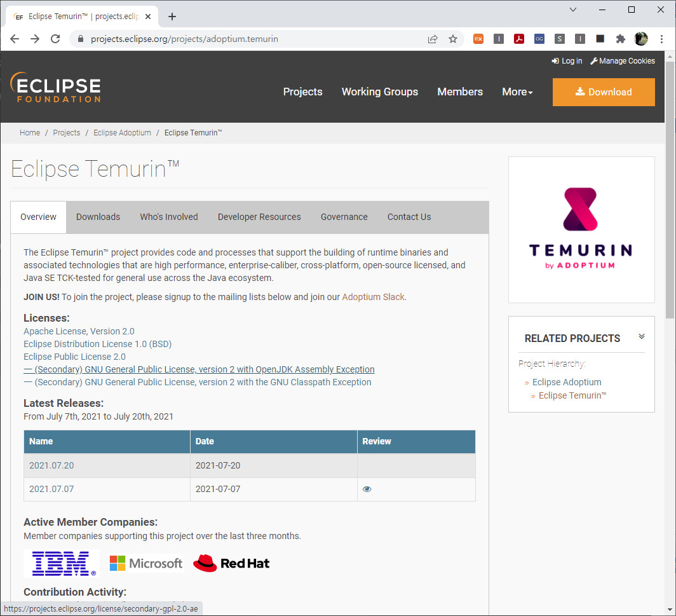Share this page icon in address bar

[x=433, y=39]
